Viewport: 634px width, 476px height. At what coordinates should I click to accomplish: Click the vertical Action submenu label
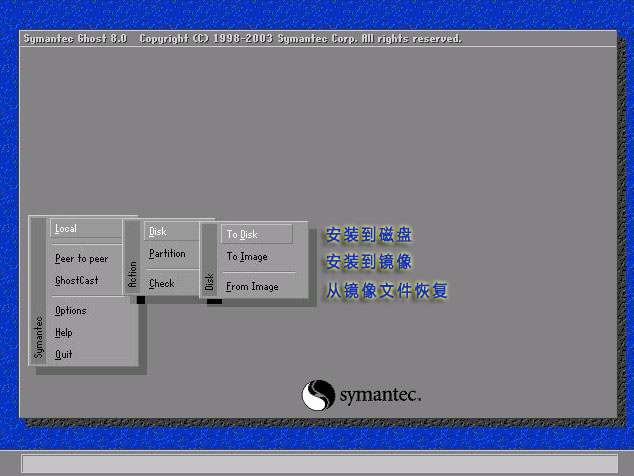[133, 274]
